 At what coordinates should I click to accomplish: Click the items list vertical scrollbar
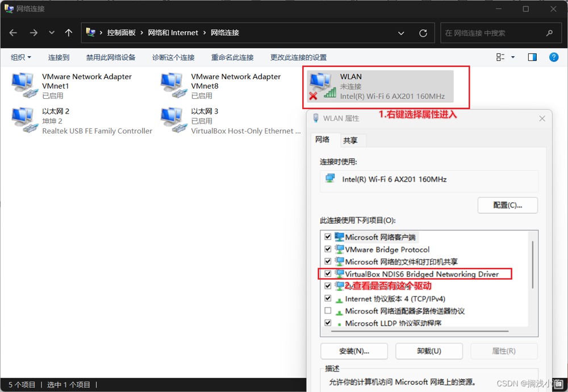click(533, 265)
